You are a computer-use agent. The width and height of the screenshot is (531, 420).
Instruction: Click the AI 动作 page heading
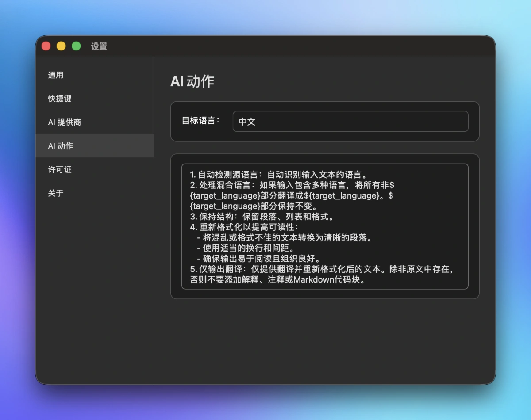click(x=192, y=81)
